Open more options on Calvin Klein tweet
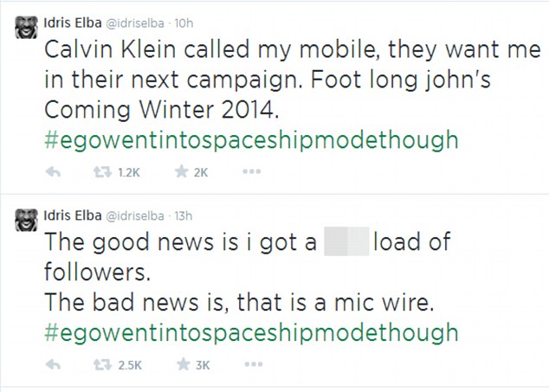 (252, 171)
